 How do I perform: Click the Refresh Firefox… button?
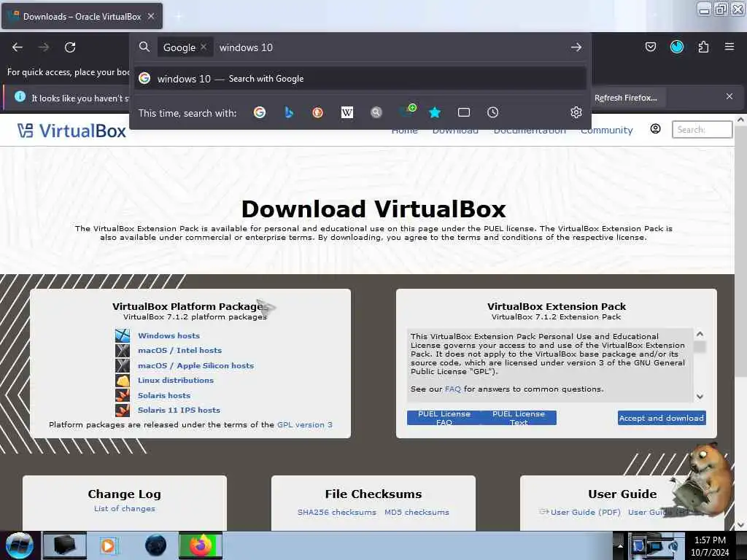pyautogui.click(x=625, y=98)
